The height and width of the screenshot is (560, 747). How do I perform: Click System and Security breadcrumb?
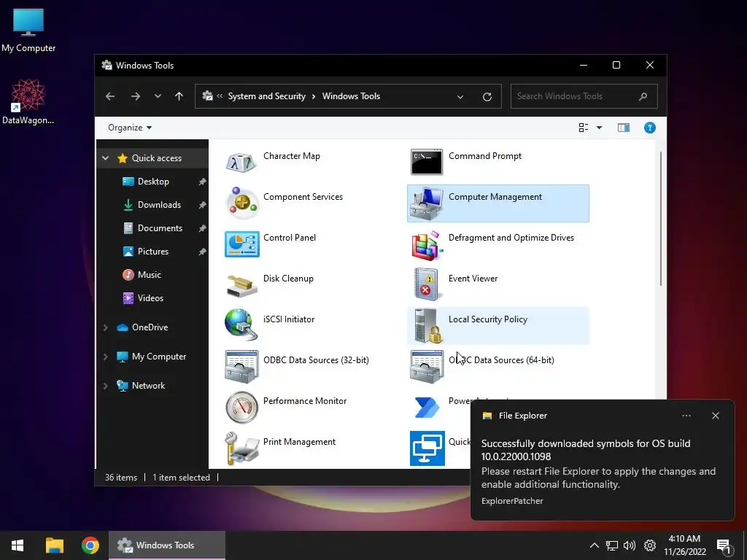click(267, 96)
